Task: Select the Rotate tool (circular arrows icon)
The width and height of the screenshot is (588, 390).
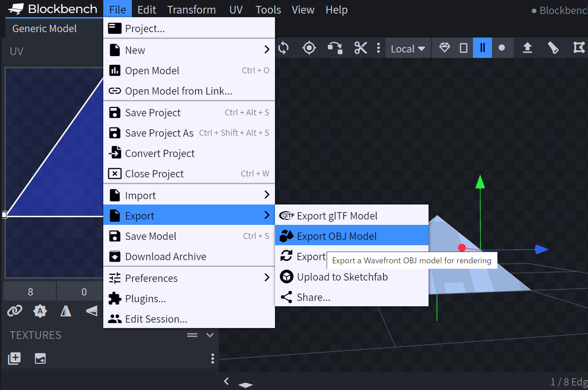Action: click(x=284, y=48)
